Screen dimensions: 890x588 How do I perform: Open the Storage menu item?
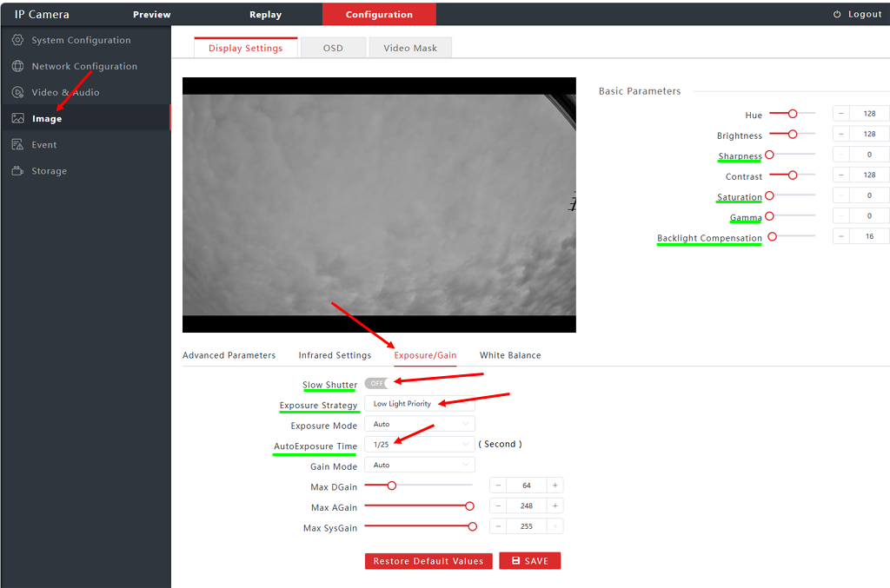pyautogui.click(x=85, y=170)
